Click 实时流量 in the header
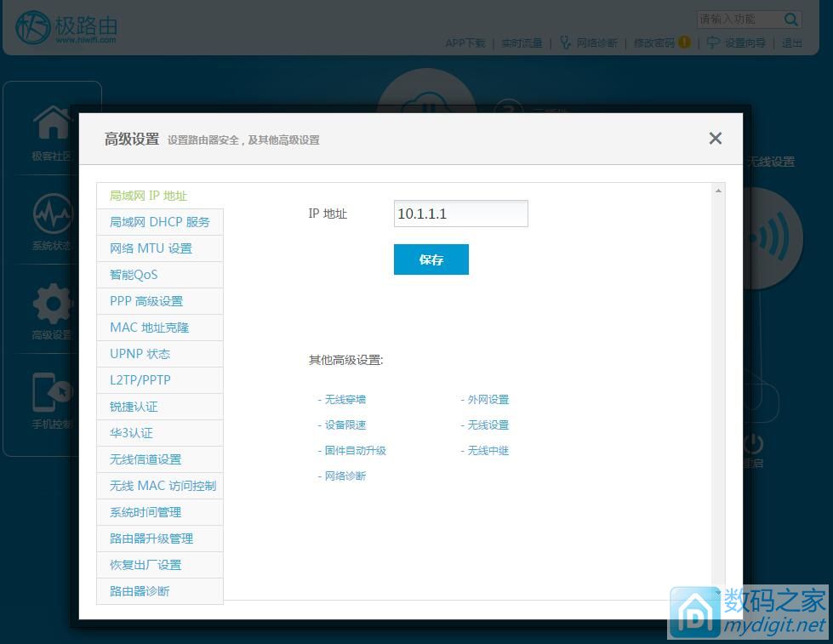 (x=522, y=43)
